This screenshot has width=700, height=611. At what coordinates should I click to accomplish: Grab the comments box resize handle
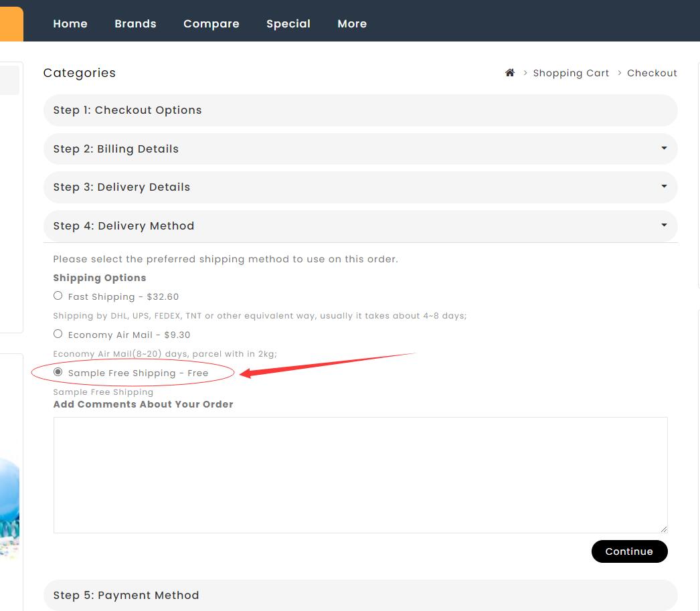pyautogui.click(x=664, y=529)
